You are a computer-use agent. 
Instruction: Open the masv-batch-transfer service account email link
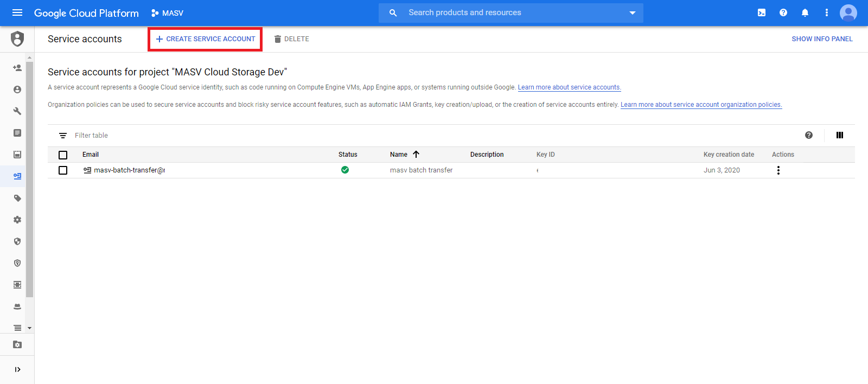pos(129,170)
